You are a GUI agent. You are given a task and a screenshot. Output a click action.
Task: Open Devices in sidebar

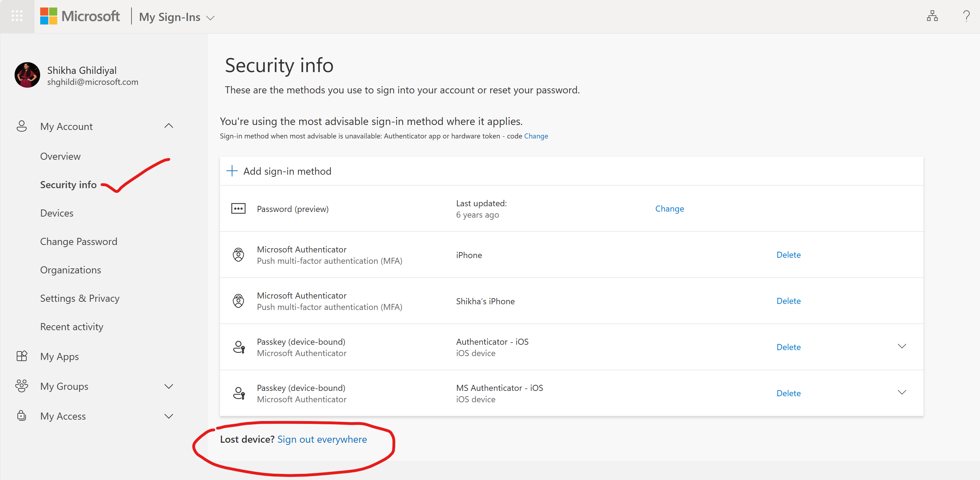[x=57, y=213]
